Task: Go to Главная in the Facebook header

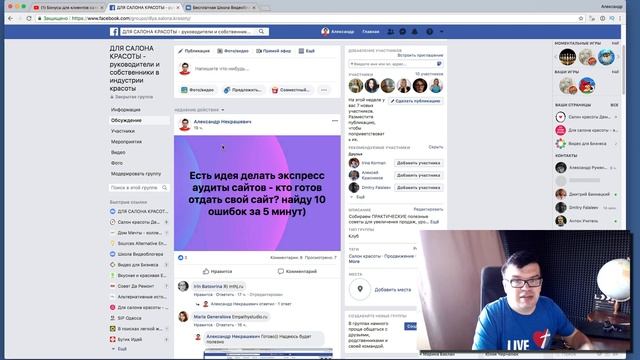Action: [x=371, y=31]
